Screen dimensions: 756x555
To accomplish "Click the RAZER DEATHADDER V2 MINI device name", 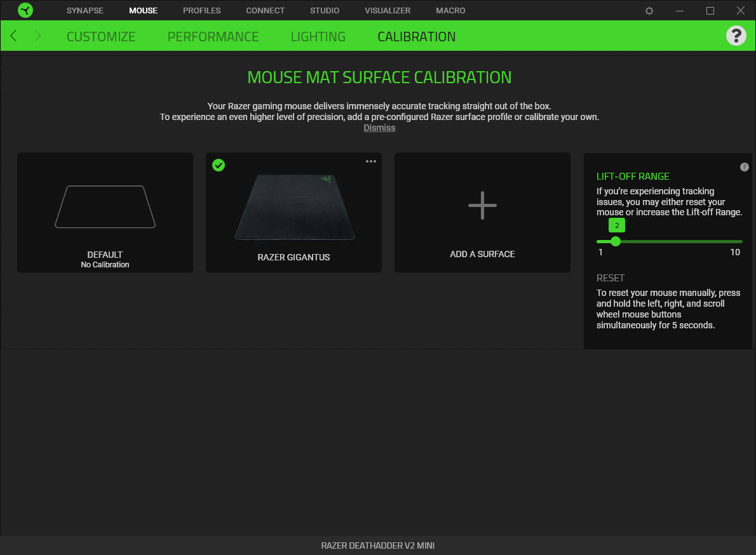I will 377,545.
